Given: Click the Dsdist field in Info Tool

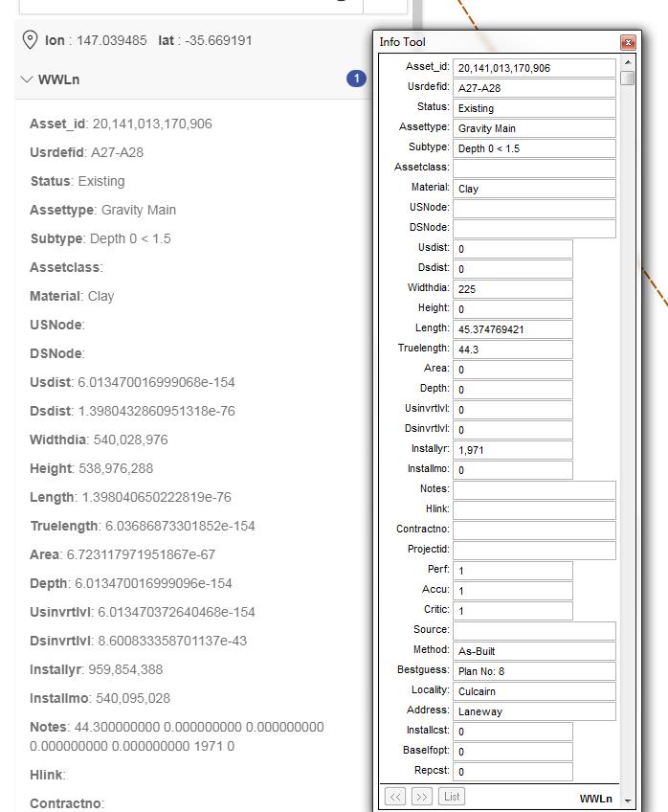Looking at the screenshot, I should (513, 269).
